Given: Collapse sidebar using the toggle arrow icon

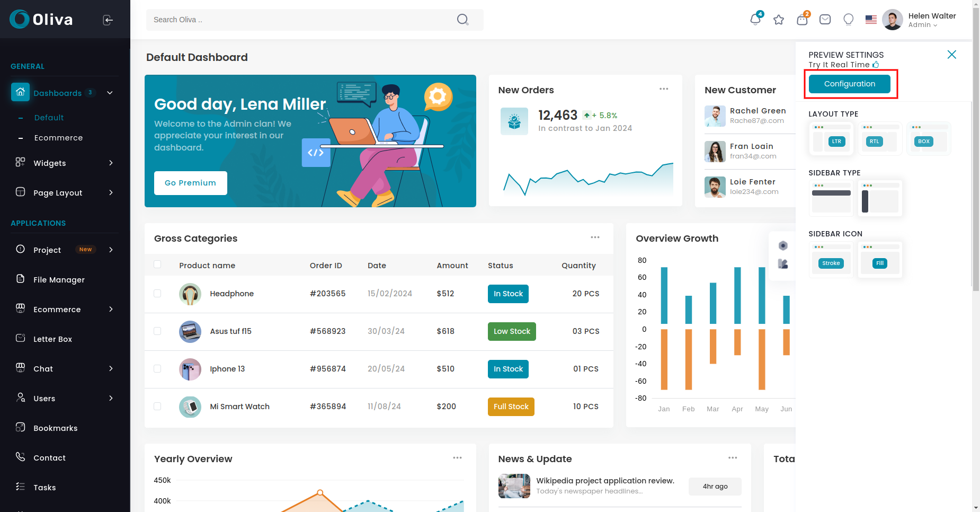Looking at the screenshot, I should [108, 20].
